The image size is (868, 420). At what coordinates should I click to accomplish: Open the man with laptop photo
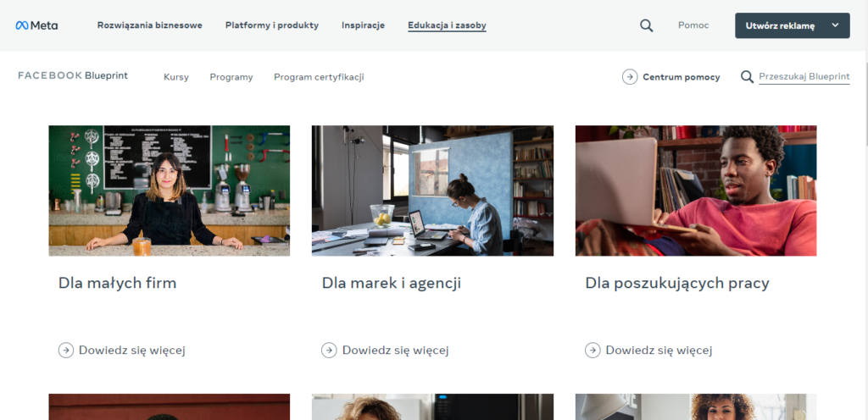tap(696, 191)
